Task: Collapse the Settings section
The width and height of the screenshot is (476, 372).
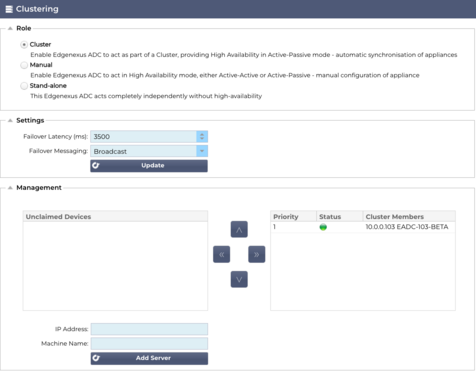Action: [10, 120]
